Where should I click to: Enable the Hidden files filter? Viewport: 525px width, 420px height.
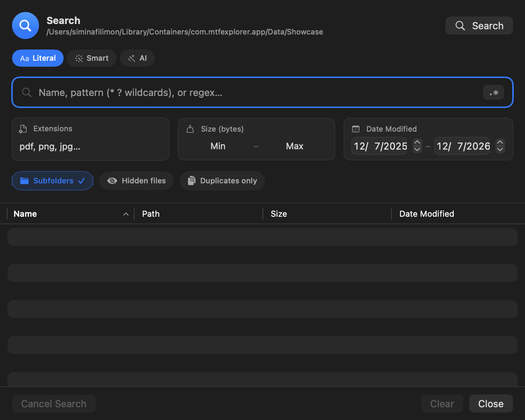pos(136,181)
